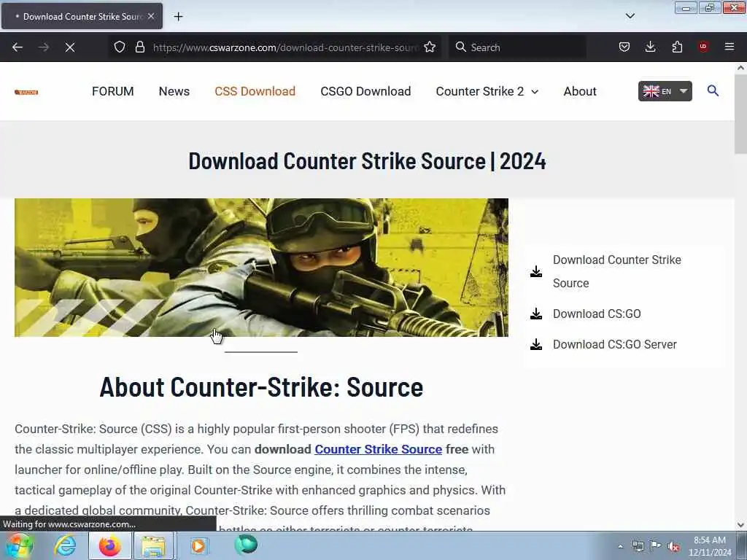The width and height of the screenshot is (747, 560).
Task: Click the forward navigation arrow
Action: coord(43,47)
